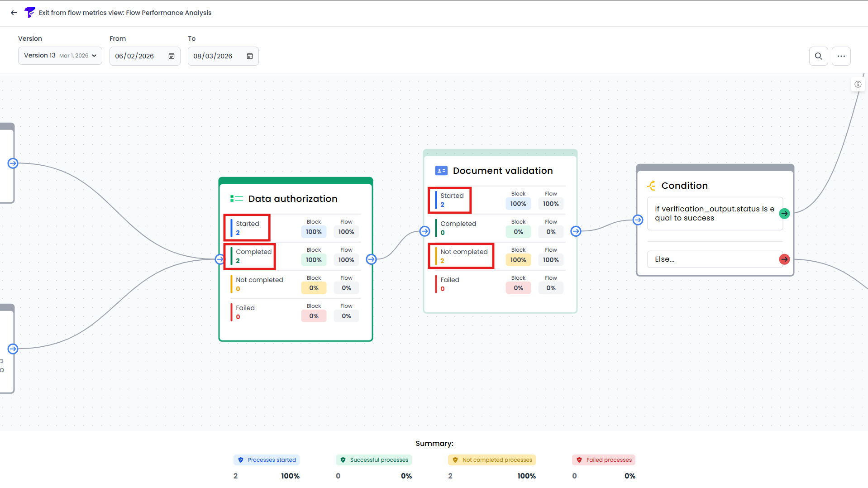868x488 pixels.
Task: Click the Not completed metric on Document validation
Action: pyautogui.click(x=461, y=255)
